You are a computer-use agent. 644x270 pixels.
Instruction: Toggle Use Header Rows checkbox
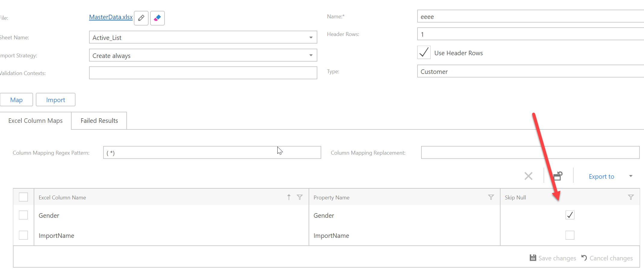(424, 53)
